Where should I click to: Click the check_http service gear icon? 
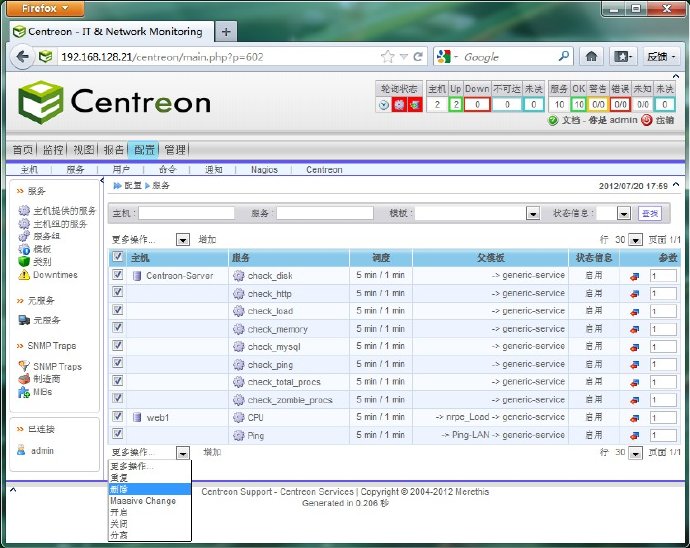coord(239,294)
